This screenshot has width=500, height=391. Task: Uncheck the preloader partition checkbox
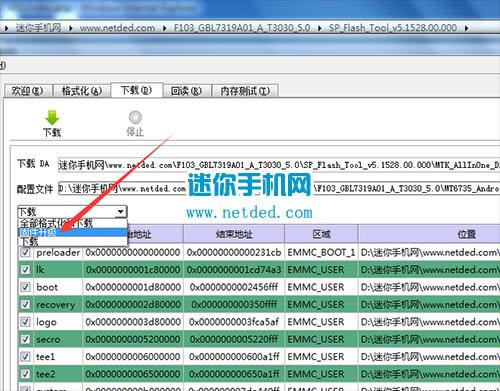click(25, 252)
